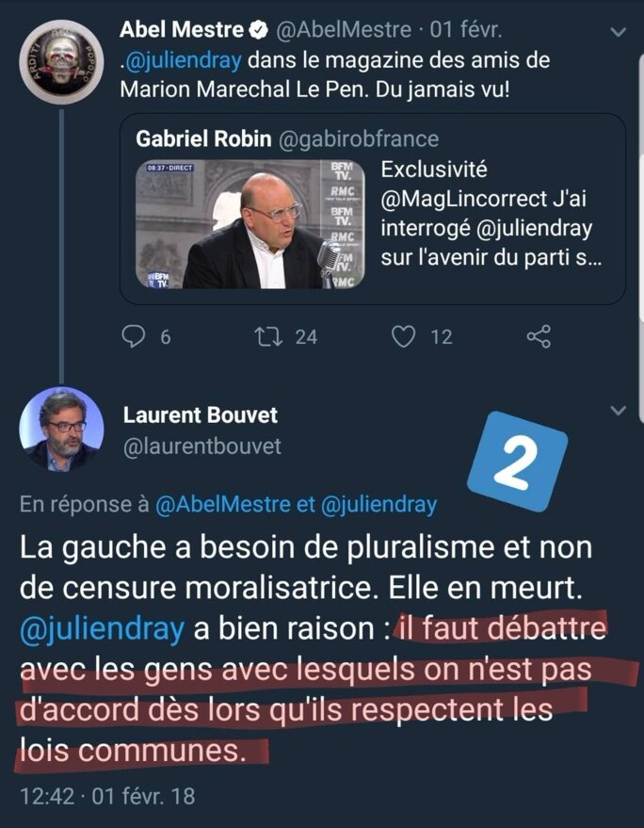644x828 pixels.
Task: Open @AbelMestre in the reply-to line
Action: [x=222, y=505]
